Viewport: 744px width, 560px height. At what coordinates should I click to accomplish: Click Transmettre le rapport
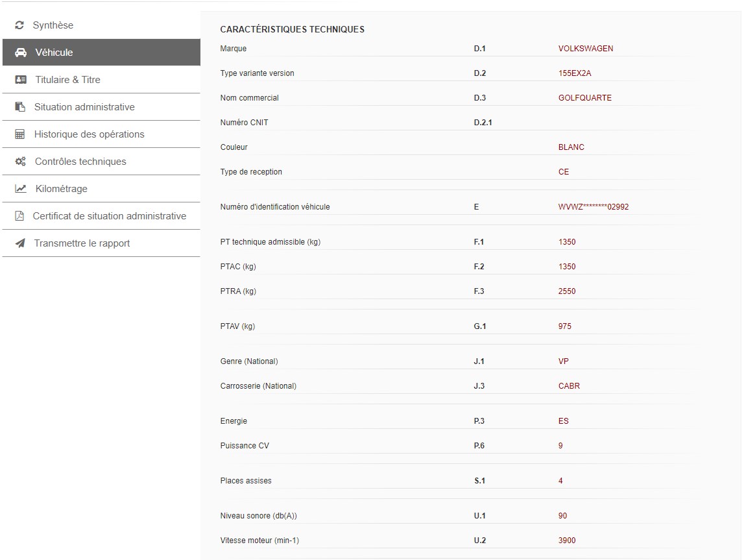click(x=82, y=243)
